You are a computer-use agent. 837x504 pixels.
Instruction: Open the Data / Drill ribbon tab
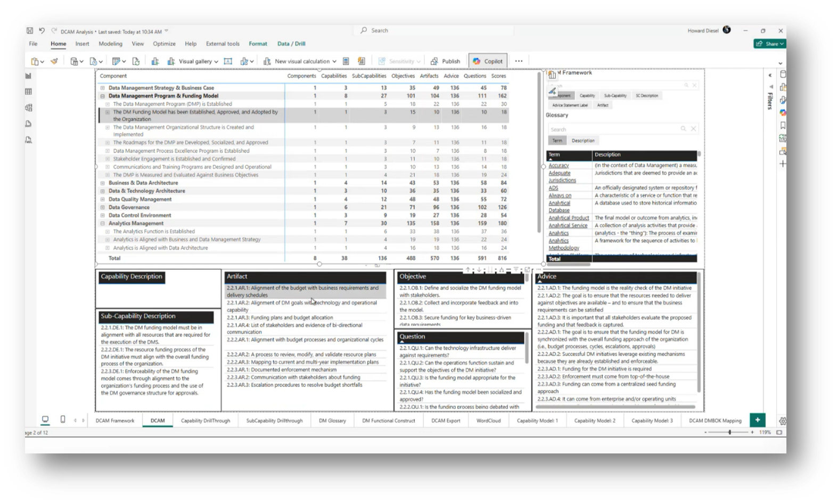point(291,44)
